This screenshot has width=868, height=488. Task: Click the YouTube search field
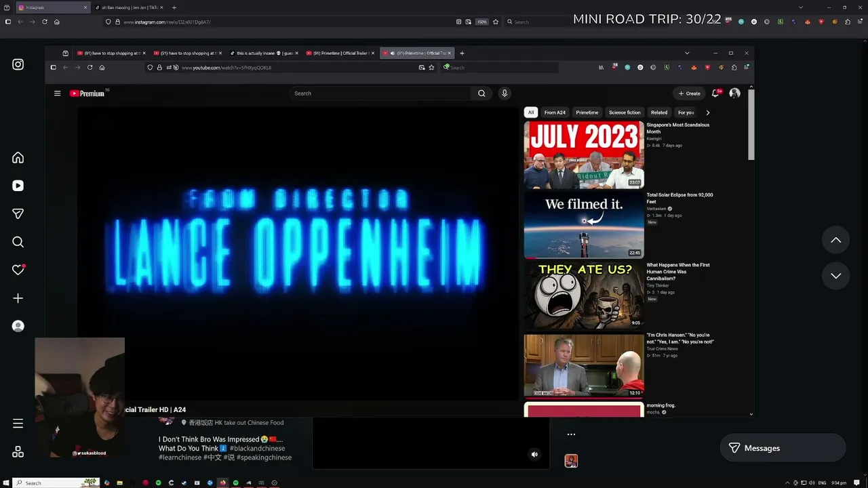coord(380,94)
